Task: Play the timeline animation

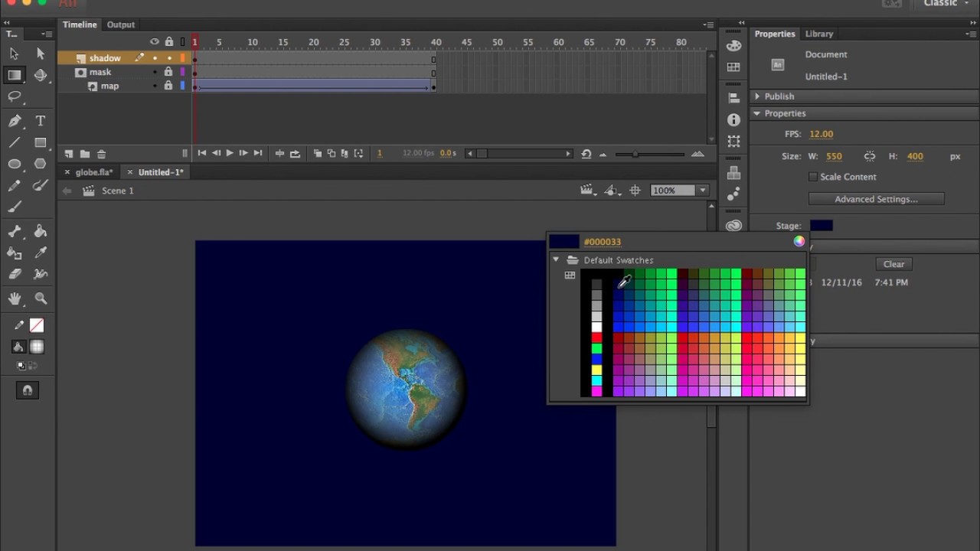Action: 229,154
